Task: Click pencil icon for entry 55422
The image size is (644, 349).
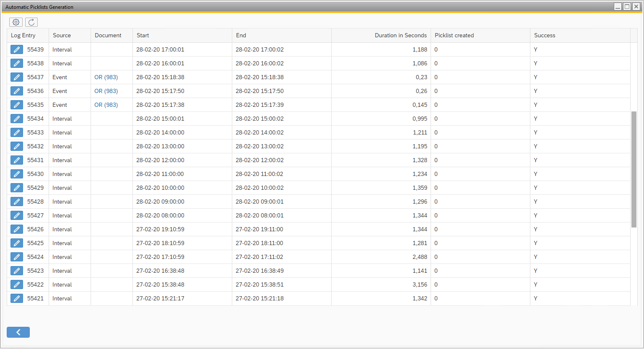Action: click(17, 284)
